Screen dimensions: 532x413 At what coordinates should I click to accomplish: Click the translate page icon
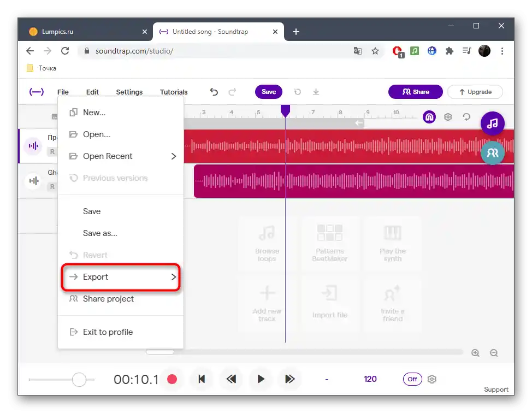coord(357,51)
